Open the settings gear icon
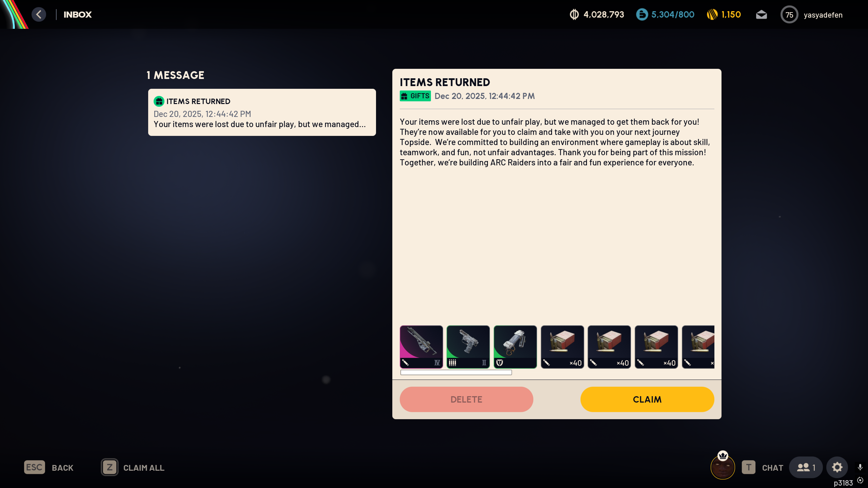The height and width of the screenshot is (488, 868). [x=837, y=467]
